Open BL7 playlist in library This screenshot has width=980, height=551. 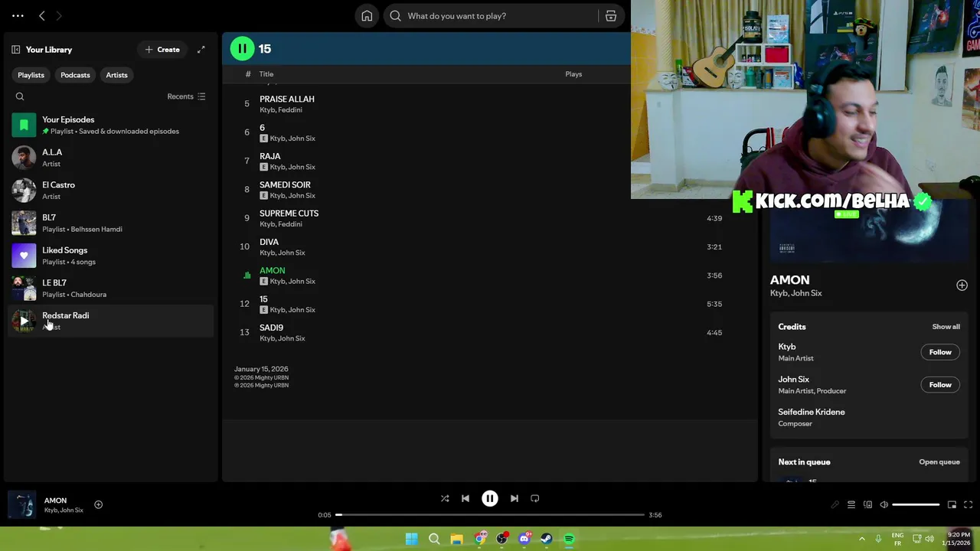click(111, 223)
